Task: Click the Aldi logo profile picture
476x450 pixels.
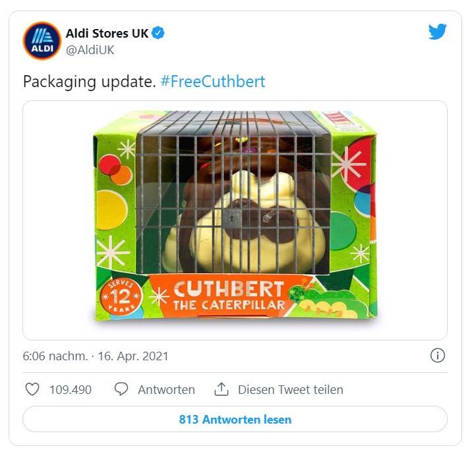Action: pos(42,41)
